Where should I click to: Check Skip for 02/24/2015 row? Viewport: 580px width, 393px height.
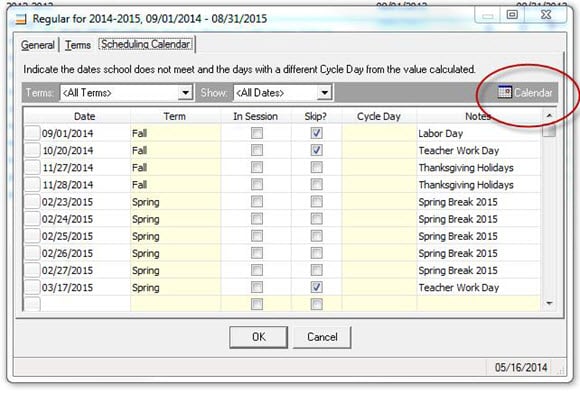(316, 219)
